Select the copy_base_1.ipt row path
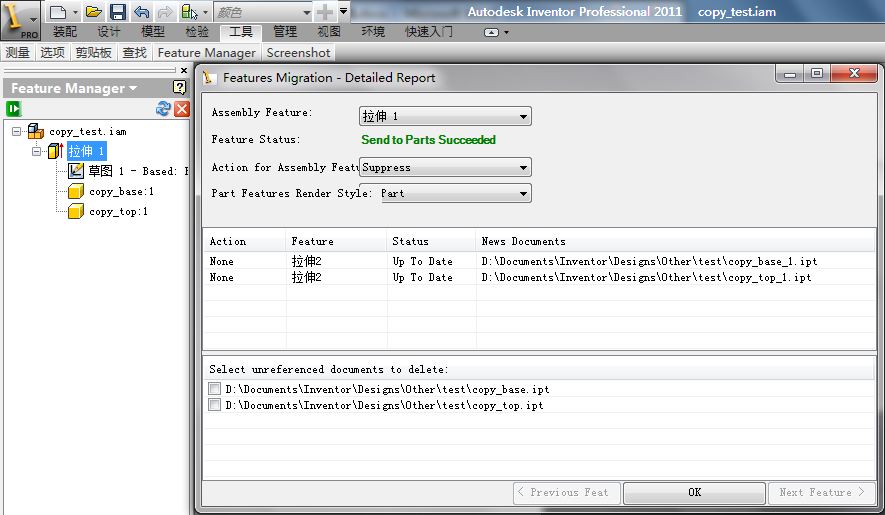The height and width of the screenshot is (515, 885). pos(649,261)
